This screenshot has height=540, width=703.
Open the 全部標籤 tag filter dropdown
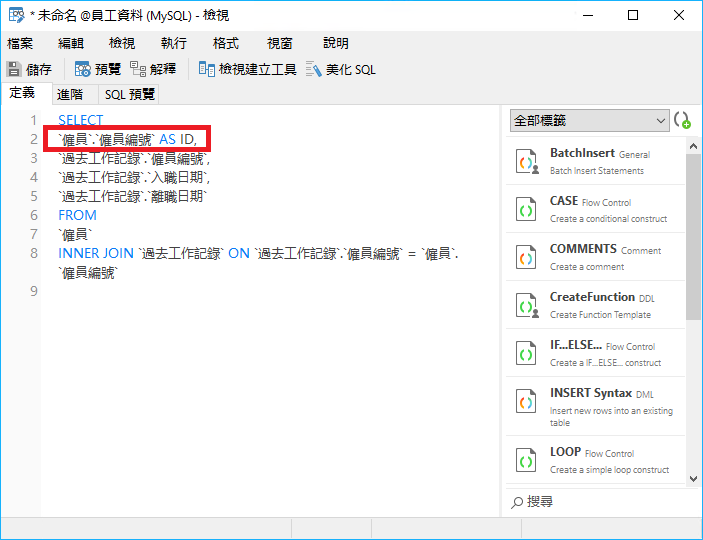(589, 121)
